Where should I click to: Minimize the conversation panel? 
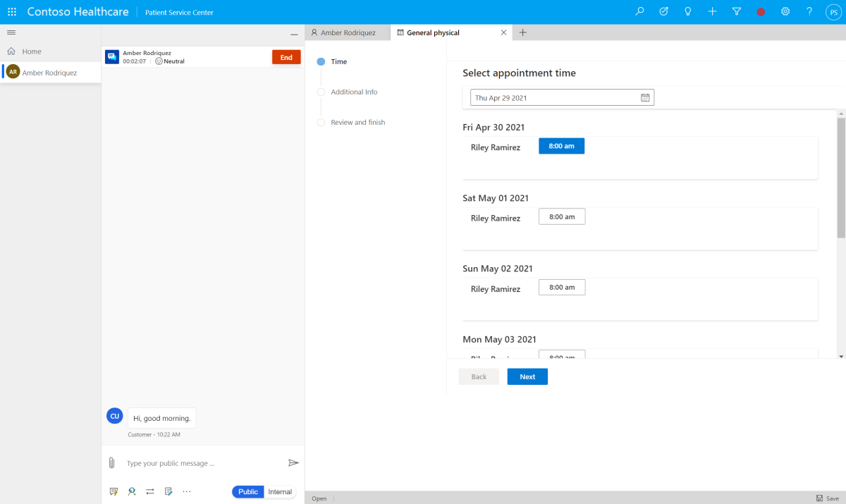294,35
